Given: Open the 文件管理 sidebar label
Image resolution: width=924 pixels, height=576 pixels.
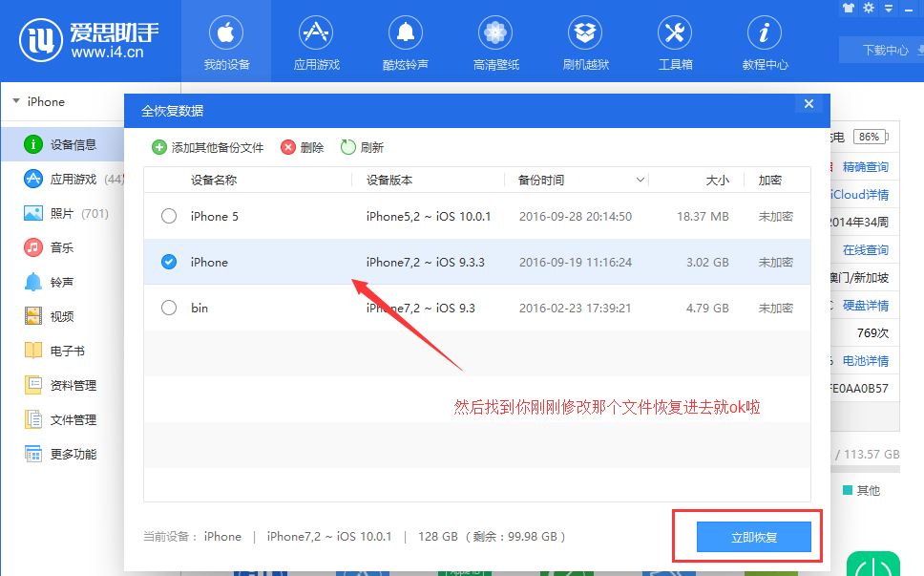Looking at the screenshot, I should pos(73,419).
